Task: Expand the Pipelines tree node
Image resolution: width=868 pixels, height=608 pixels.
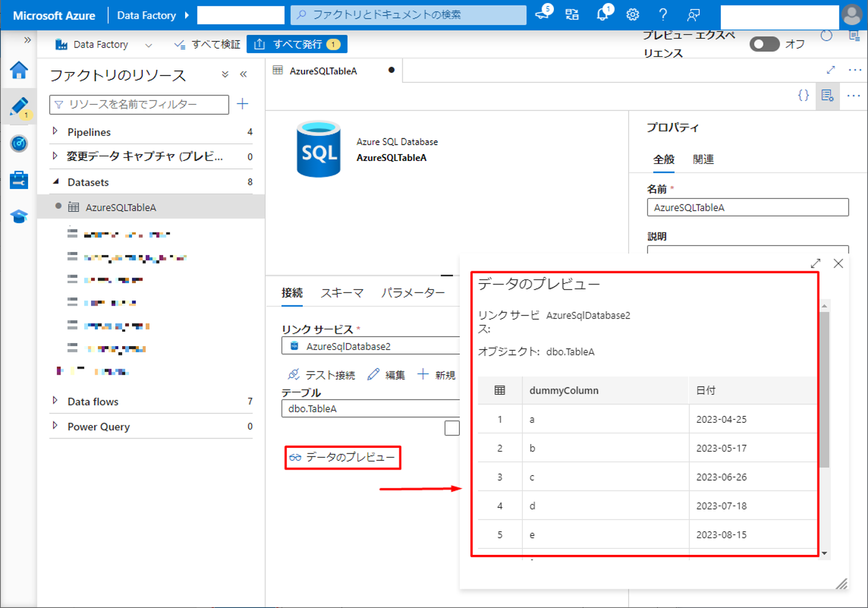Action: point(55,132)
